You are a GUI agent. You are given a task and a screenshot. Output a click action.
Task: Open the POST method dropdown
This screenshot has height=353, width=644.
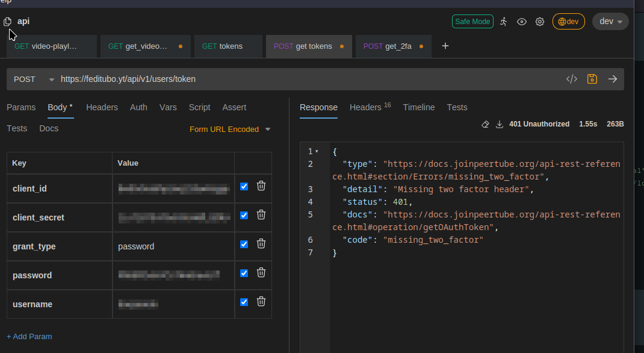[33, 79]
